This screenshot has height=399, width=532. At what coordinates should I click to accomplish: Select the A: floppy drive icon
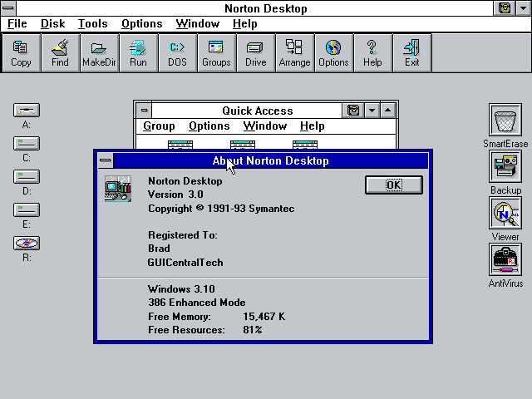point(27,111)
